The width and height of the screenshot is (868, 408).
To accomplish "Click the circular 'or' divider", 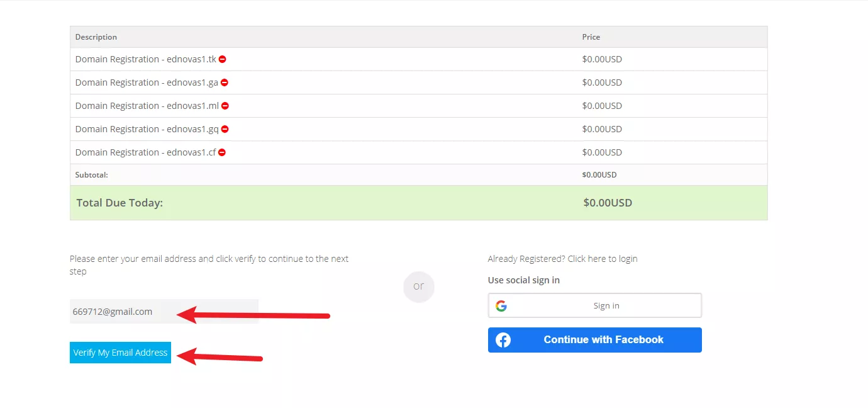I will tap(419, 286).
